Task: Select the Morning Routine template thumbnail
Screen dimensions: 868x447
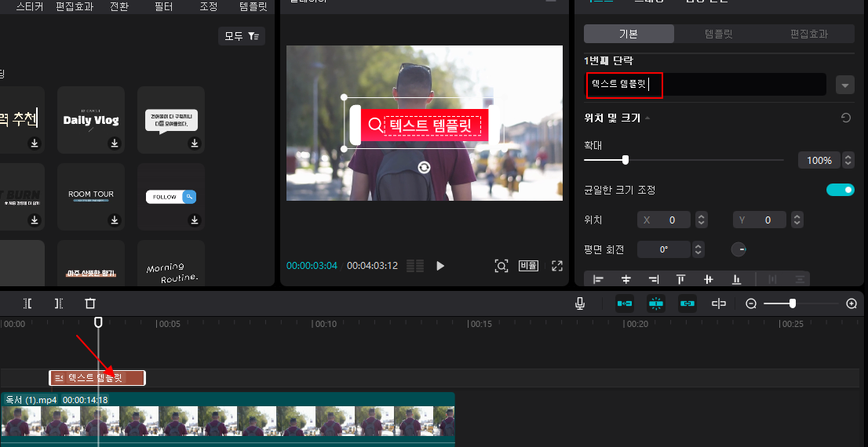Action: 171,263
